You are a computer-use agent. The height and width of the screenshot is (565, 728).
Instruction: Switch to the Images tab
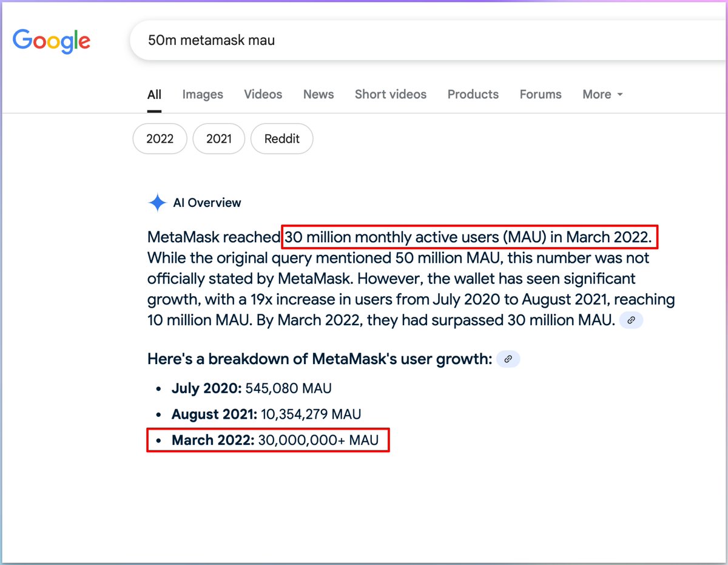[203, 95]
